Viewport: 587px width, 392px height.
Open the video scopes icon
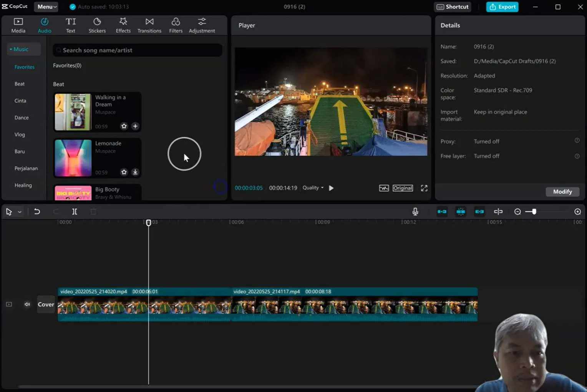pos(384,188)
